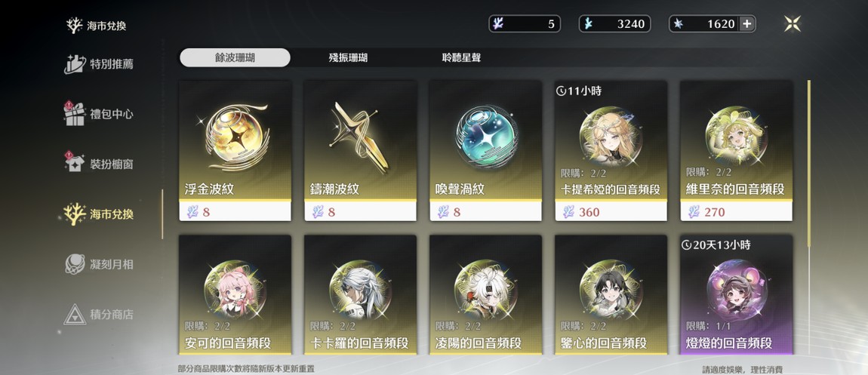Click the plus icon beside 1620
Viewport: 868px width, 375px height.
(x=746, y=24)
